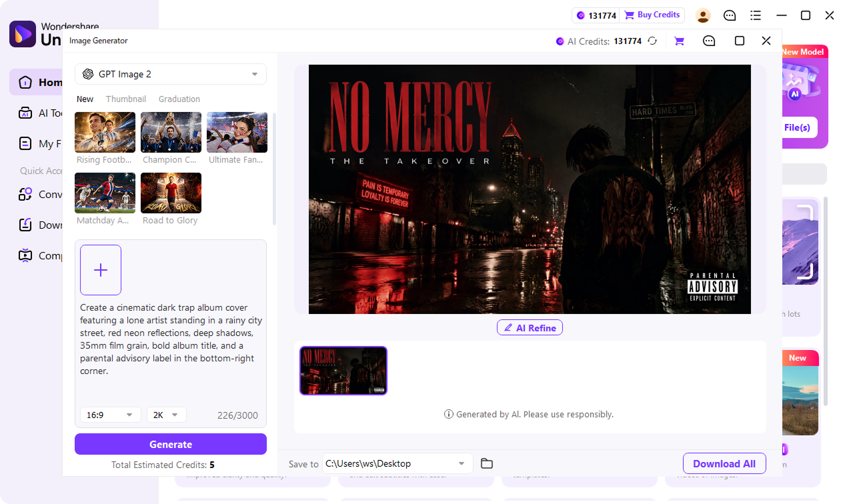The image size is (845, 504).
Task: Click the Generate button
Action: pos(171,444)
